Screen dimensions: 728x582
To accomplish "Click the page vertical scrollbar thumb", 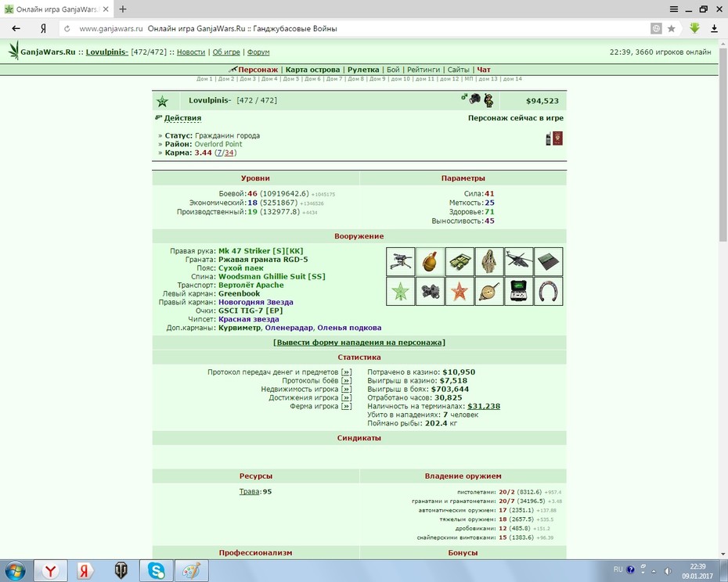I will coord(723,144).
